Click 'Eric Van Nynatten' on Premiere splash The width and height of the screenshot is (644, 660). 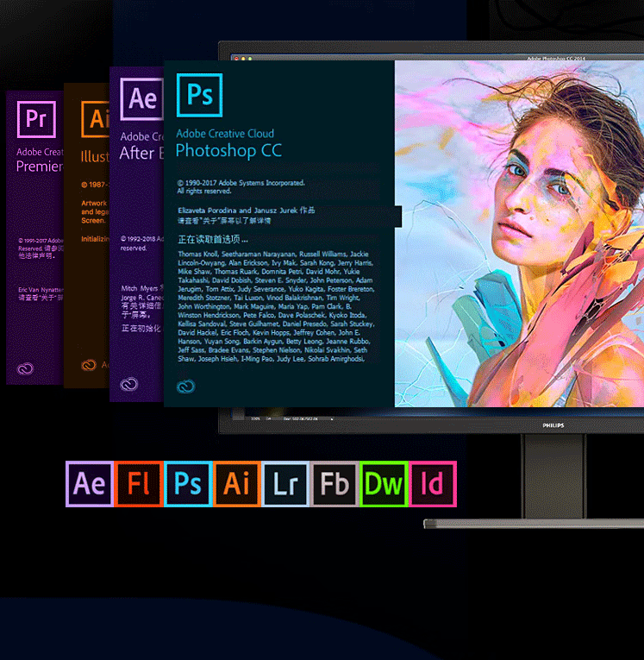[x=41, y=290]
